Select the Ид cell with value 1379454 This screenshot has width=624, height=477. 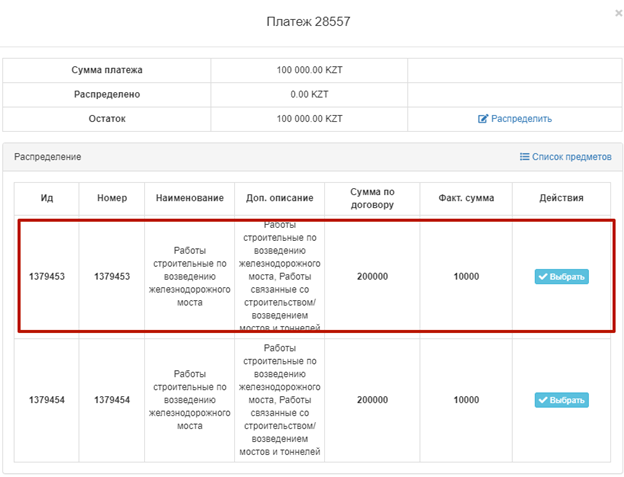(x=46, y=400)
